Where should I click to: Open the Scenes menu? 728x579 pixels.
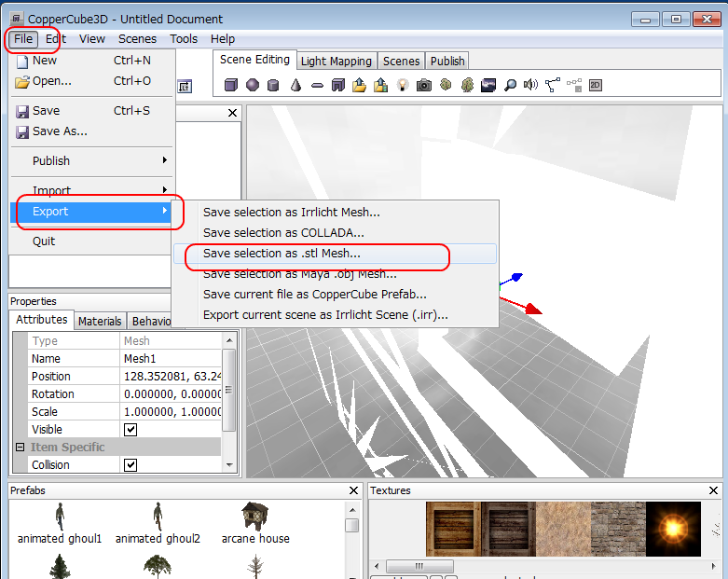point(137,39)
